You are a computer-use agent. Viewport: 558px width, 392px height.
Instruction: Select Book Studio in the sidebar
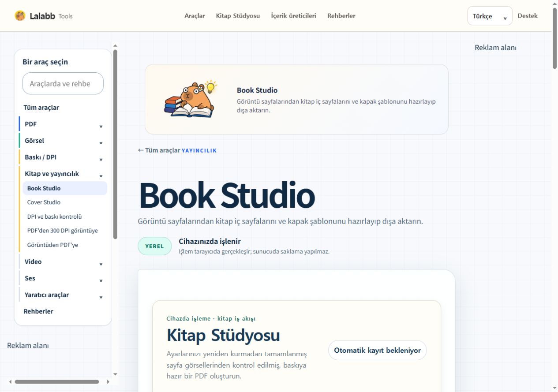pos(65,188)
